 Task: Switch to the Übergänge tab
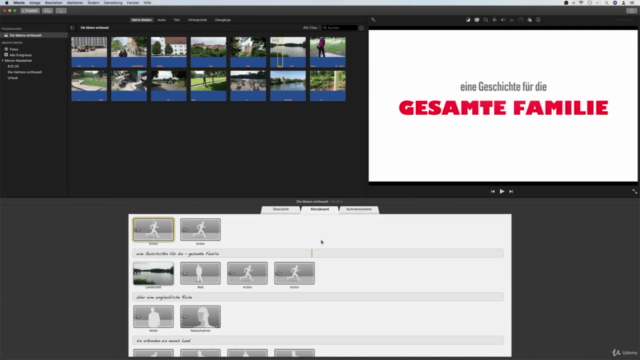223,20
